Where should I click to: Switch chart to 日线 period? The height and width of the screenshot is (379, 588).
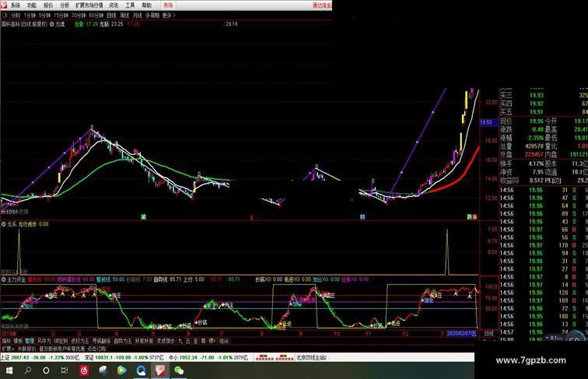click(x=111, y=16)
